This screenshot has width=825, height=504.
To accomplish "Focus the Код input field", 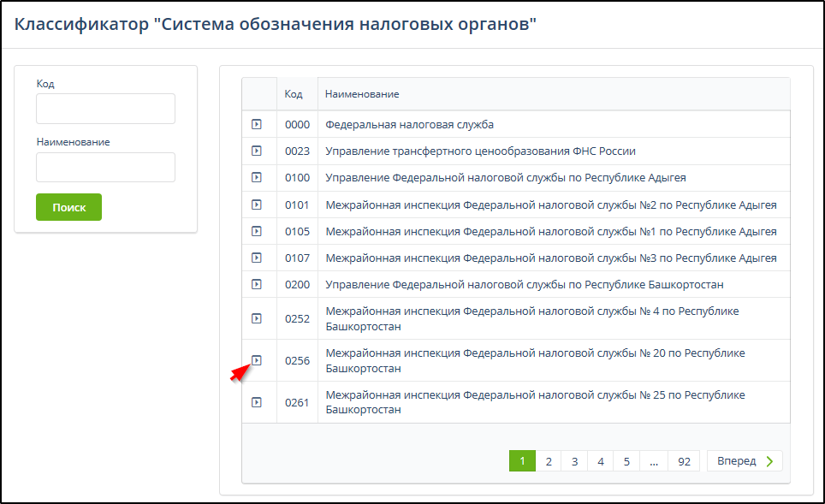I will [x=105, y=109].
